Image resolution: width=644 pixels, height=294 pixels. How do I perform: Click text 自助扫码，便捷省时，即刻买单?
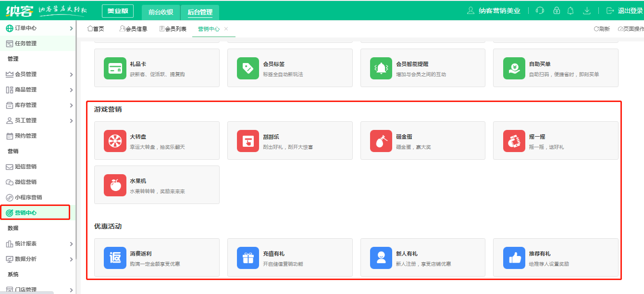564,74
